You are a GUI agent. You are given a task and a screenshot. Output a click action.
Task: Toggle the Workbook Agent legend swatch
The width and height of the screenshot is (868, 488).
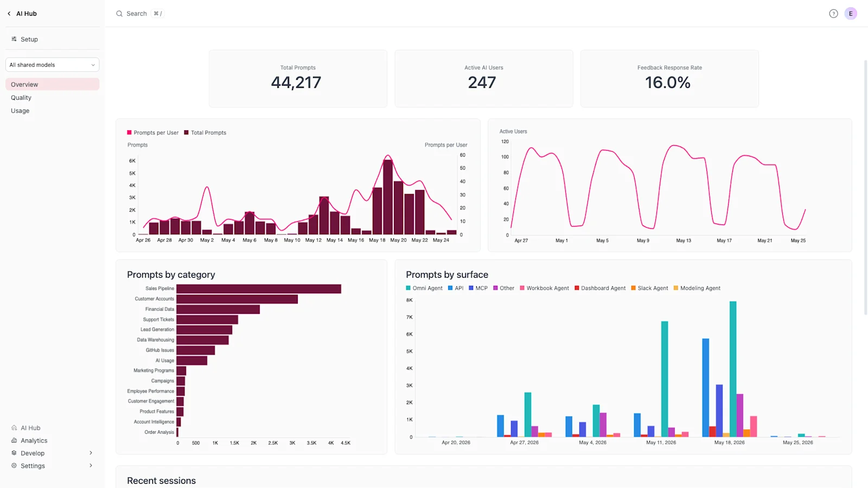(x=522, y=288)
